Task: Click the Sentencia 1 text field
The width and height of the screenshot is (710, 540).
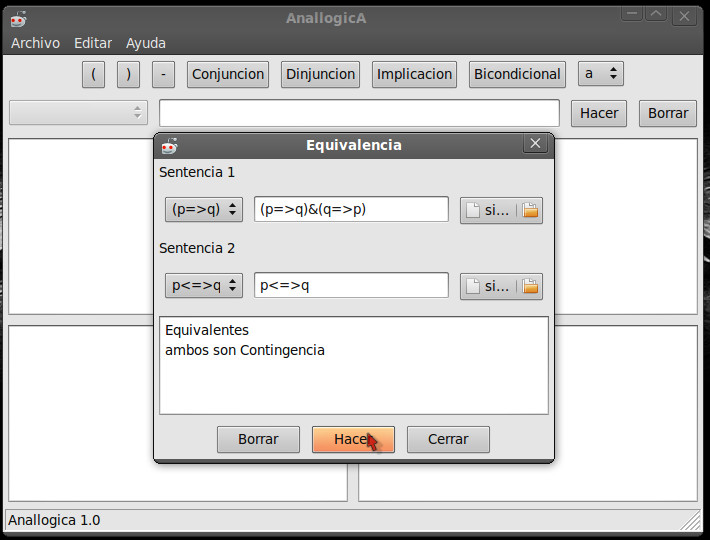Action: [x=351, y=209]
